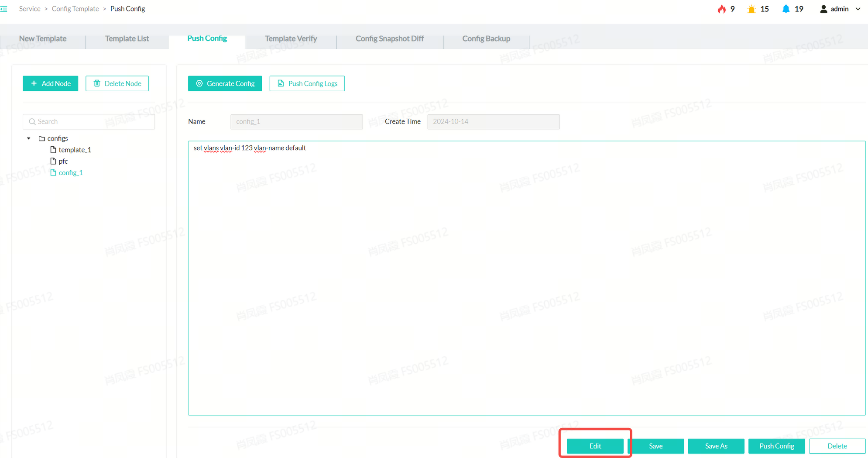The image size is (868, 458).
Task: Go to the Template Verify tab
Action: pos(291,38)
